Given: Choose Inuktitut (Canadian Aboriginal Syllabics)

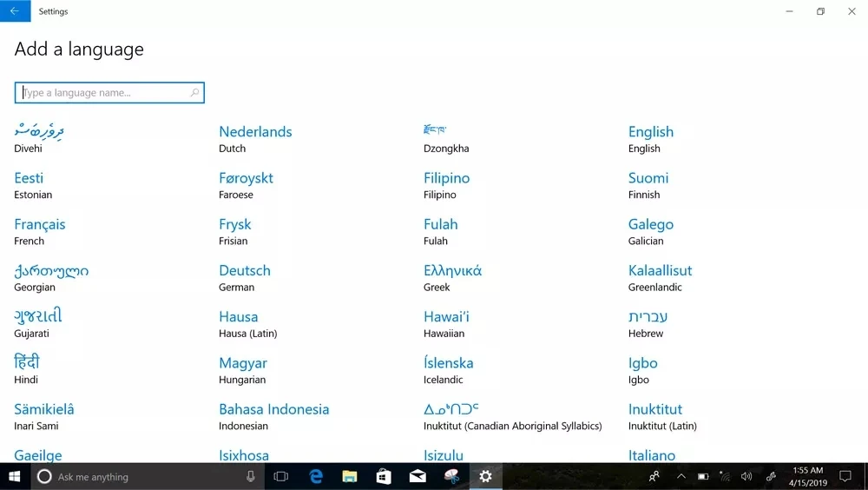Looking at the screenshot, I should pos(513,416).
